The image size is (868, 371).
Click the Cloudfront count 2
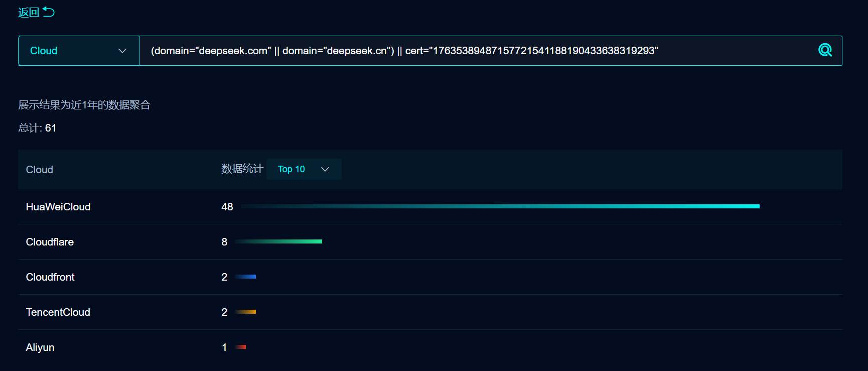click(x=224, y=277)
